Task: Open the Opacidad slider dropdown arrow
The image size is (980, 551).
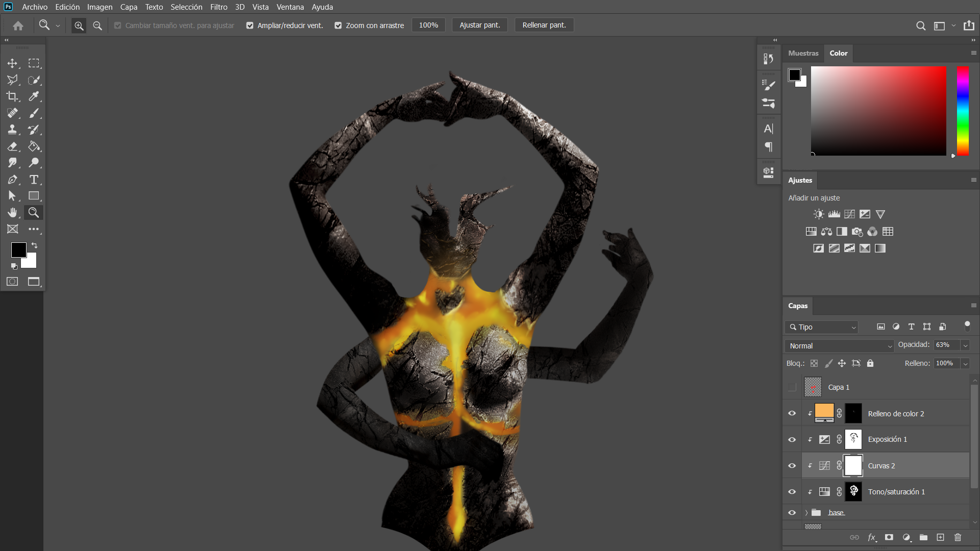Action: click(965, 345)
